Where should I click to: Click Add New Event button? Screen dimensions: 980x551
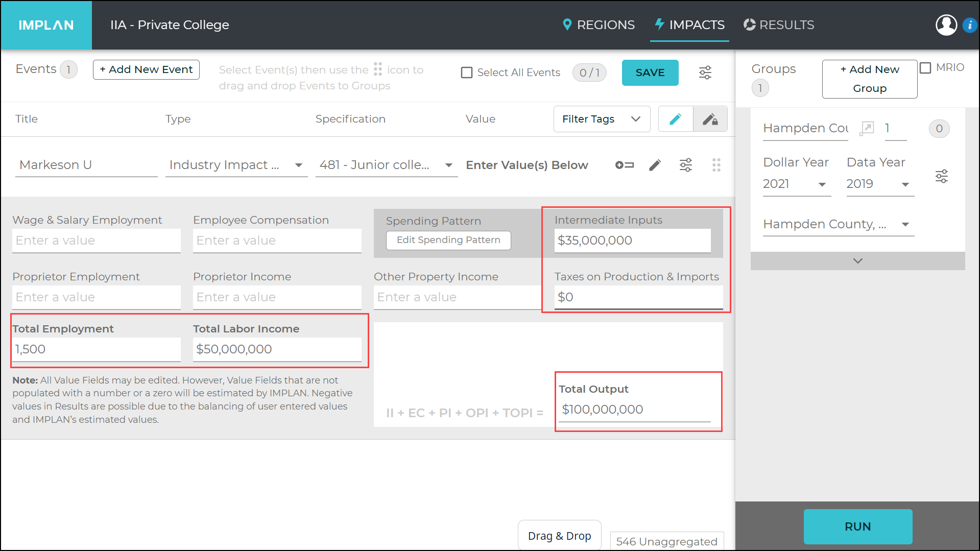tap(146, 69)
